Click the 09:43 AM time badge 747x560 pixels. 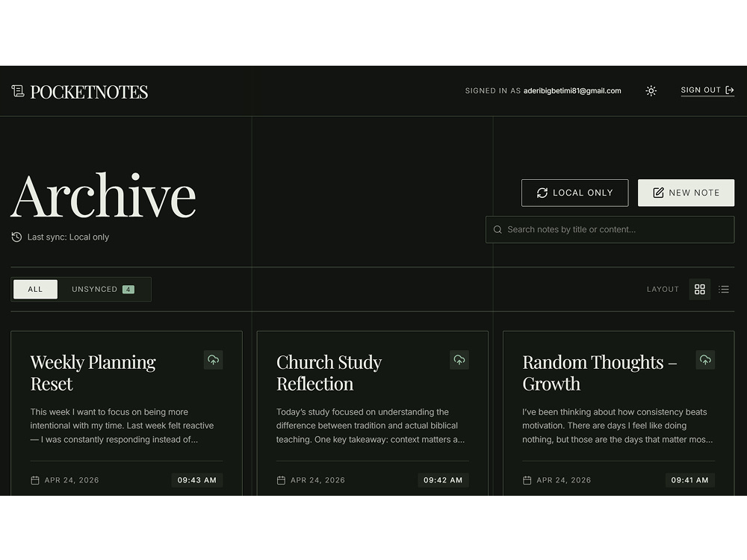click(196, 480)
